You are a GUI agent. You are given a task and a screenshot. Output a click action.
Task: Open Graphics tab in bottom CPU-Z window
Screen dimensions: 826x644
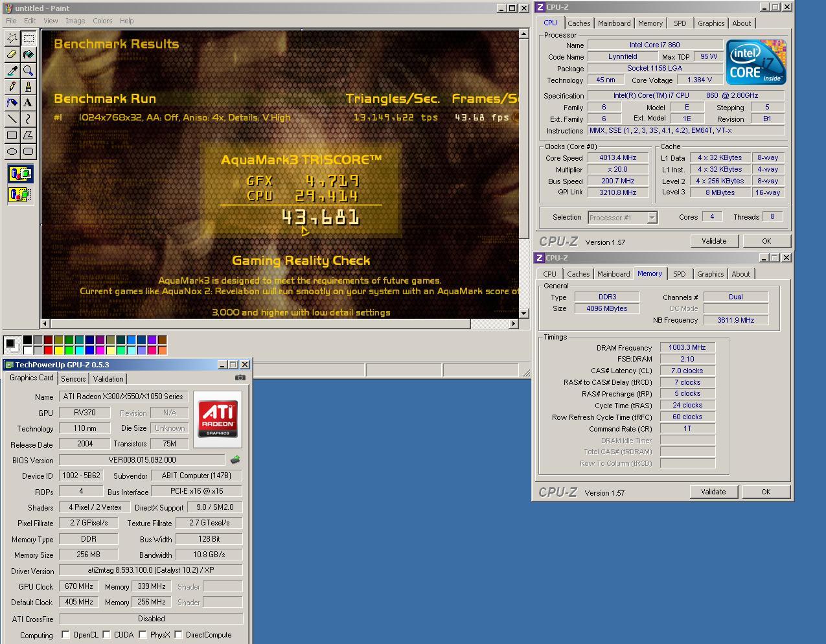click(x=710, y=274)
